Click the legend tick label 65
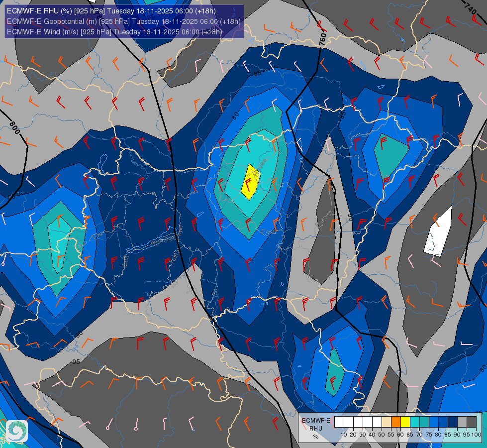The image size is (487, 448). (410, 435)
